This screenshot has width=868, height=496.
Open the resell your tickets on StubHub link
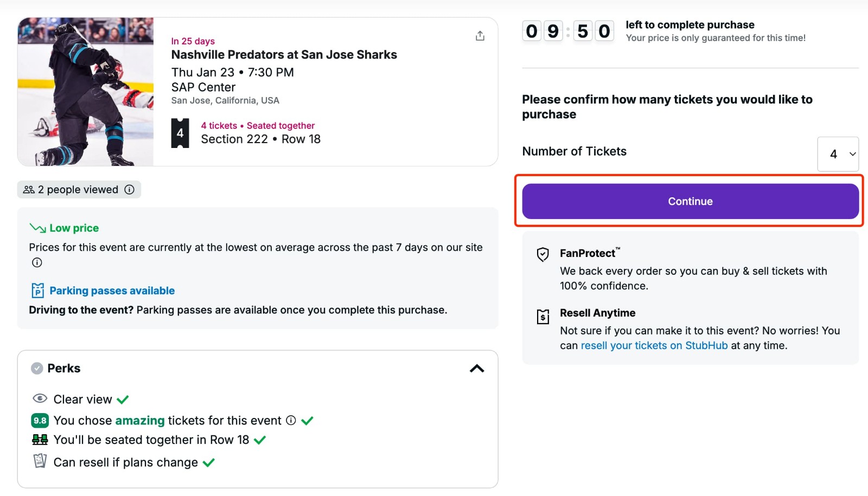tap(654, 345)
